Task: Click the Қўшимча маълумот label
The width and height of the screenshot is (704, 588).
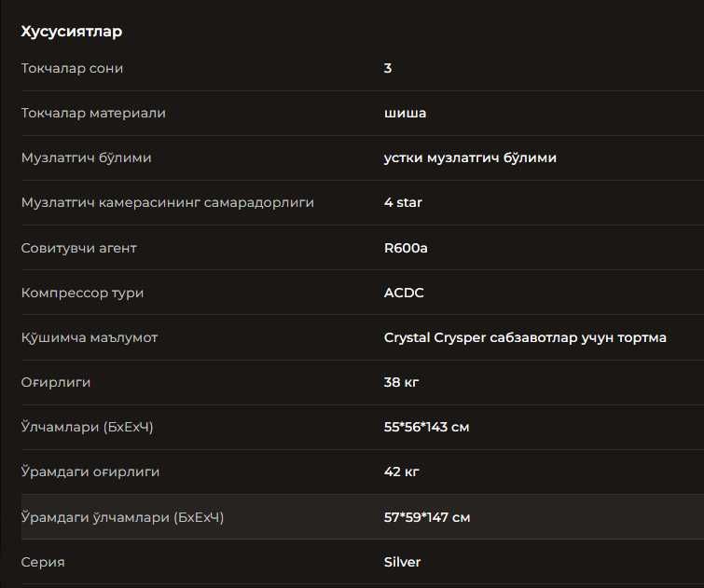Action: click(90, 337)
